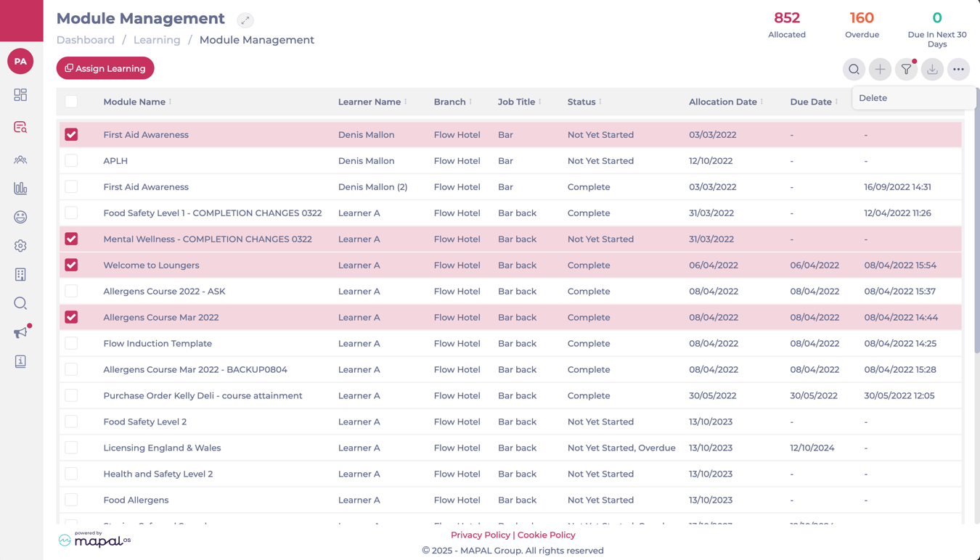Image resolution: width=980 pixels, height=560 pixels.
Task: Click the Assign Learning button
Action: [105, 68]
